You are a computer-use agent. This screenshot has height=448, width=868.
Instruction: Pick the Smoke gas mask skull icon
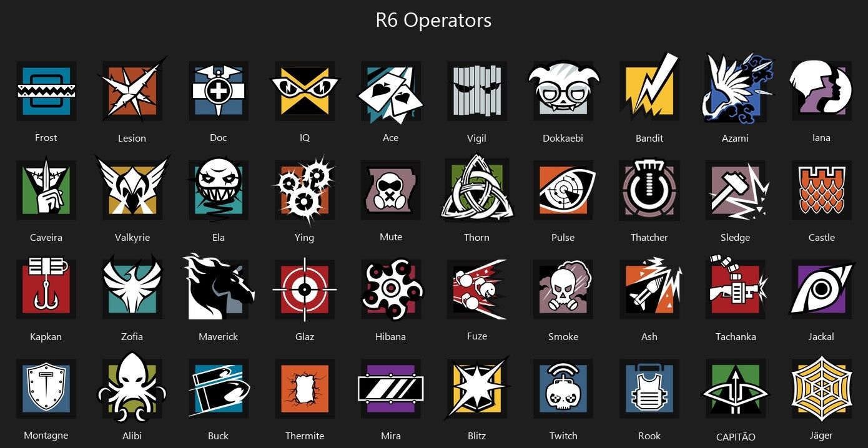[563, 289]
